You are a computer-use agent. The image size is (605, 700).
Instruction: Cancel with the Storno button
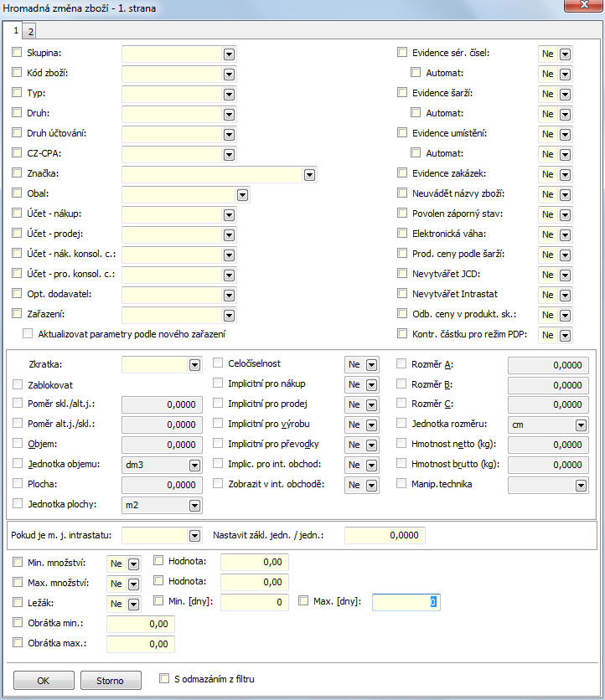pos(111,681)
